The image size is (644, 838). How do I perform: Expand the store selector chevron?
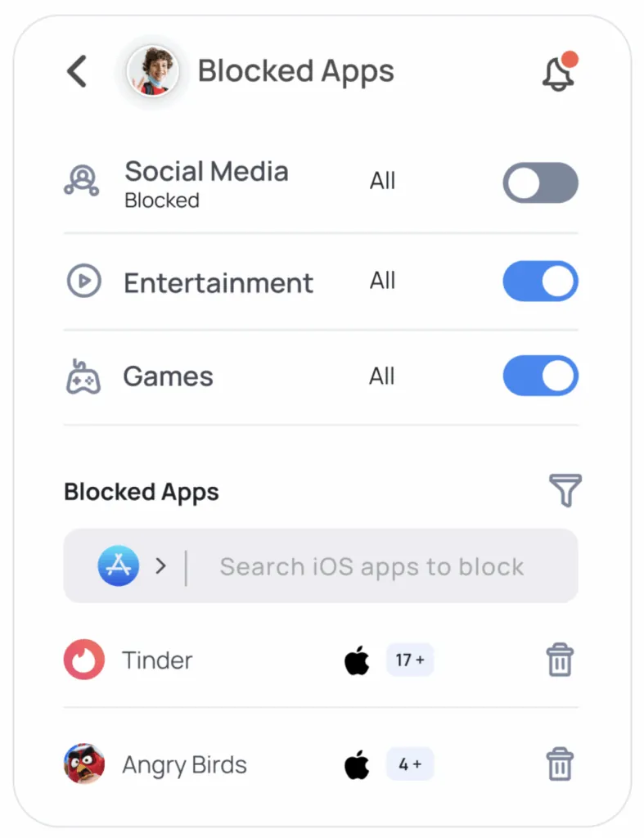coord(161,566)
